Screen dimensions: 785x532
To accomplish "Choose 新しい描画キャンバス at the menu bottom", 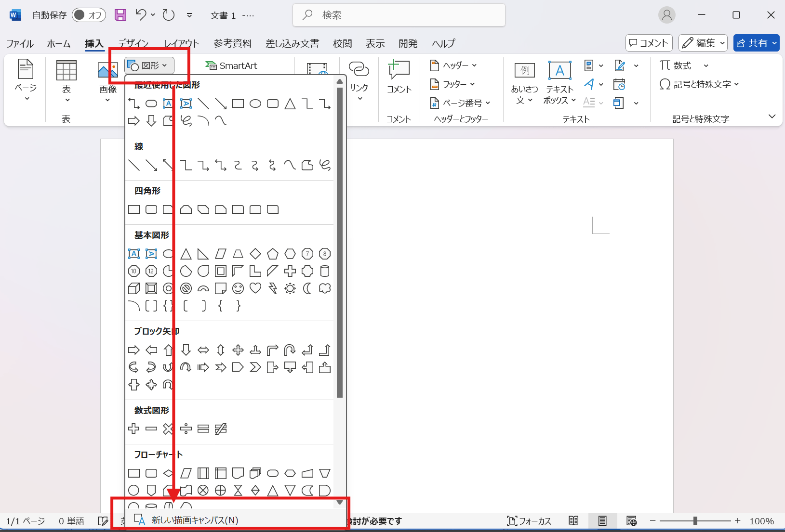I will point(191,520).
